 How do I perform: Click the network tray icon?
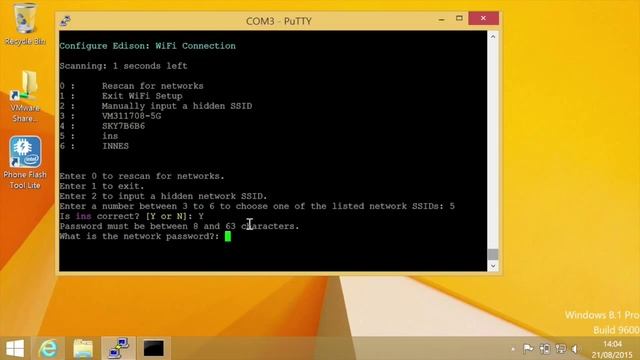560,349
